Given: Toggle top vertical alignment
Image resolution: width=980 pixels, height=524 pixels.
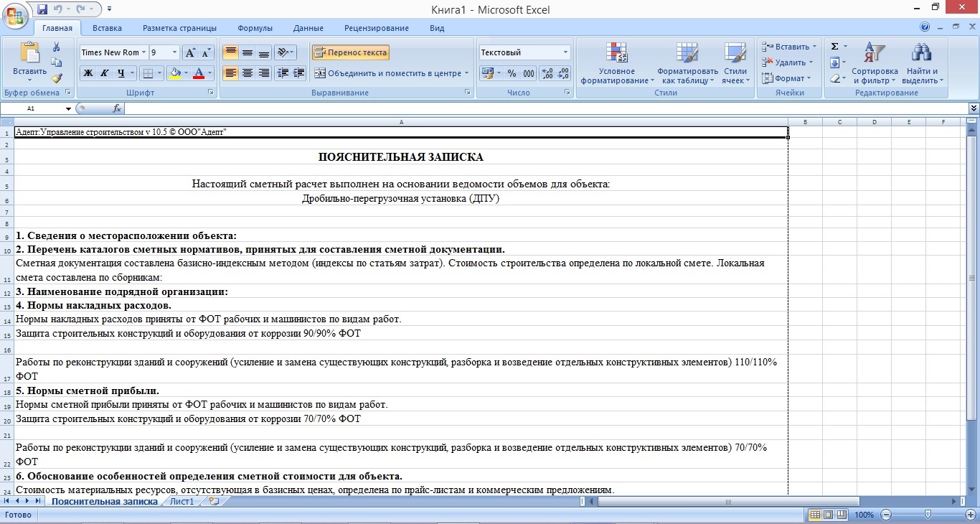Looking at the screenshot, I should coord(230,52).
